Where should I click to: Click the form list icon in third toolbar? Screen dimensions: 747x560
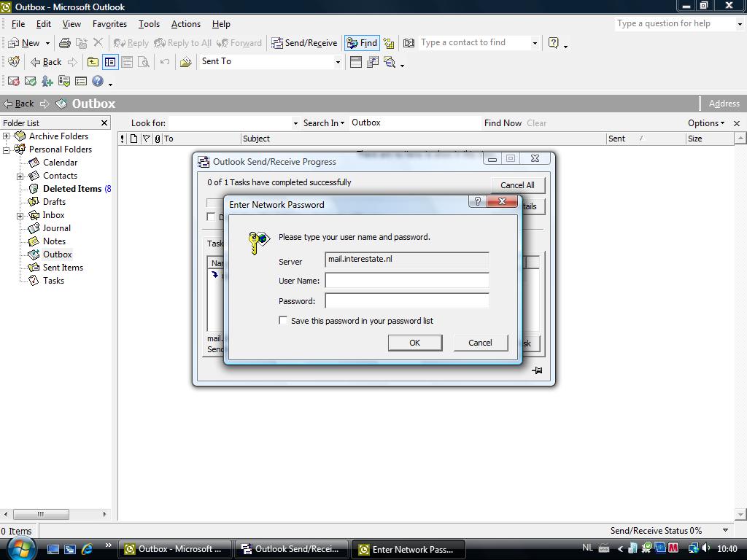[x=81, y=82]
